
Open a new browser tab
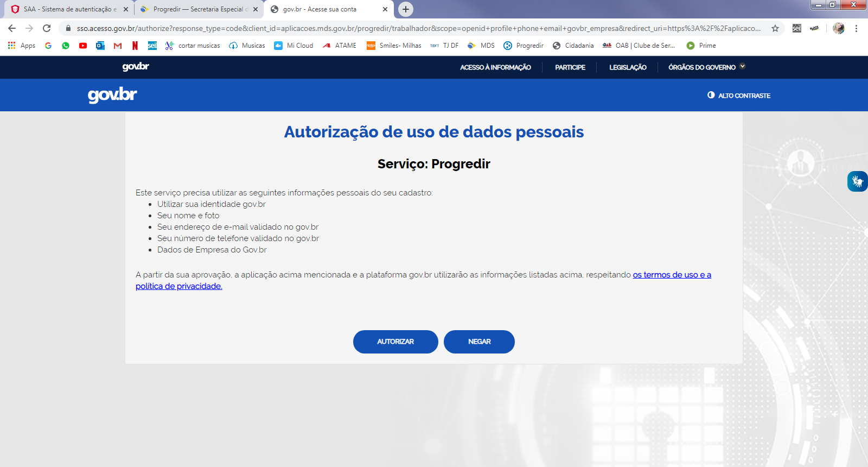(x=406, y=9)
